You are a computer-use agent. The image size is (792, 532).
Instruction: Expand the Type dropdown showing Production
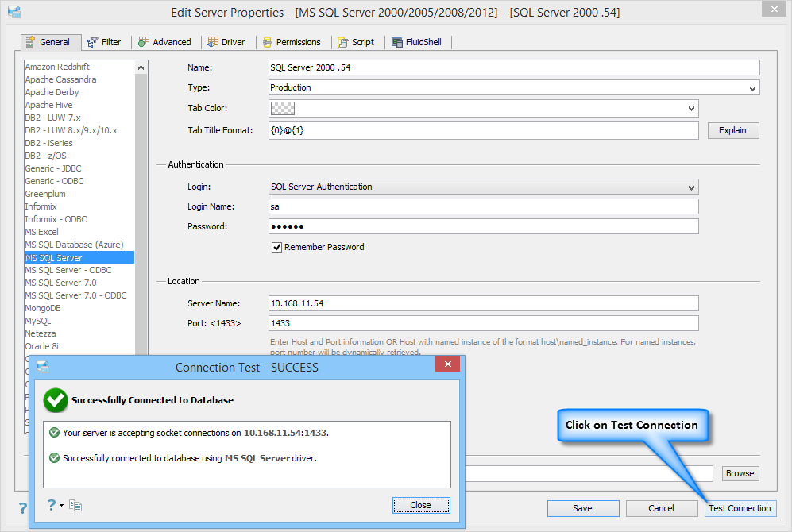[752, 88]
